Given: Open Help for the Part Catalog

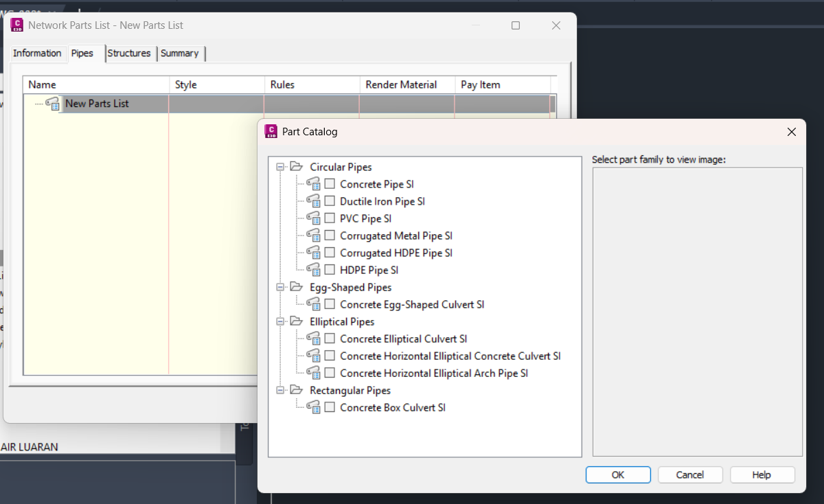Looking at the screenshot, I should pyautogui.click(x=762, y=474).
